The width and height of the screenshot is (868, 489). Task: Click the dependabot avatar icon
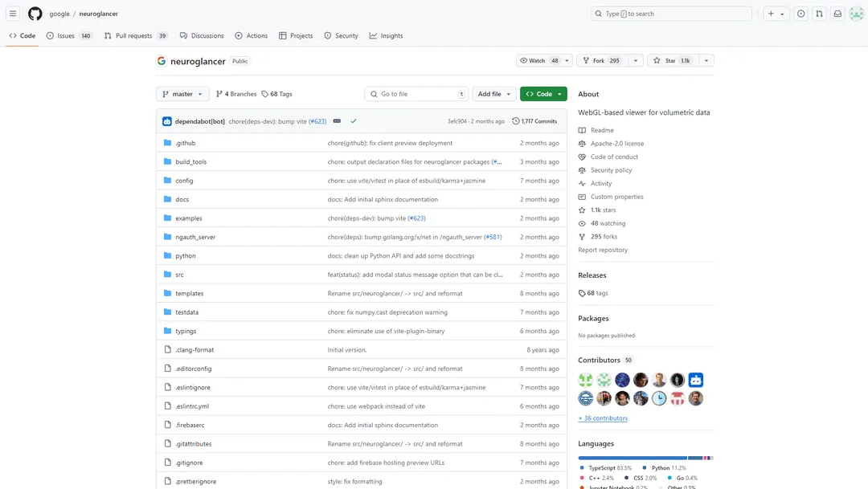(166, 121)
